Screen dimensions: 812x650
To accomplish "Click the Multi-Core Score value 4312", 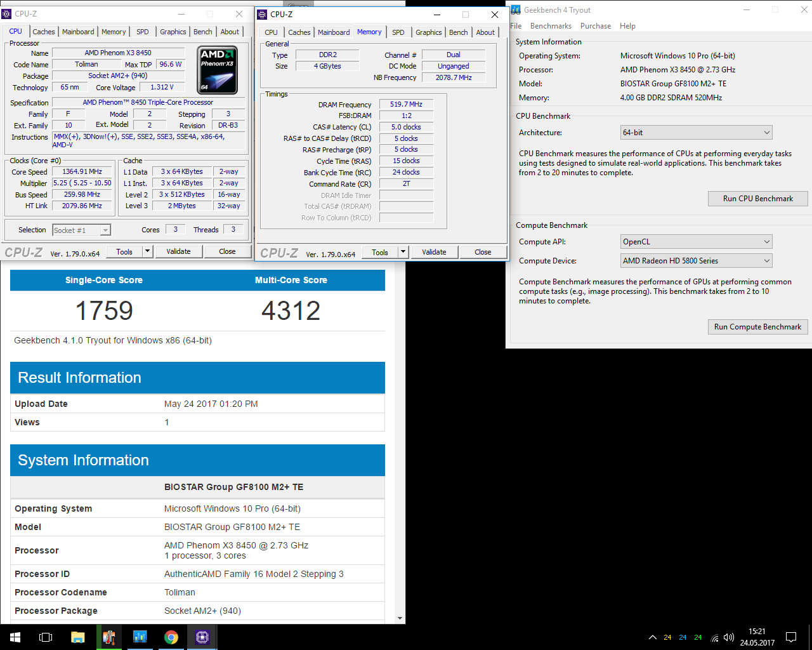I will (x=291, y=310).
